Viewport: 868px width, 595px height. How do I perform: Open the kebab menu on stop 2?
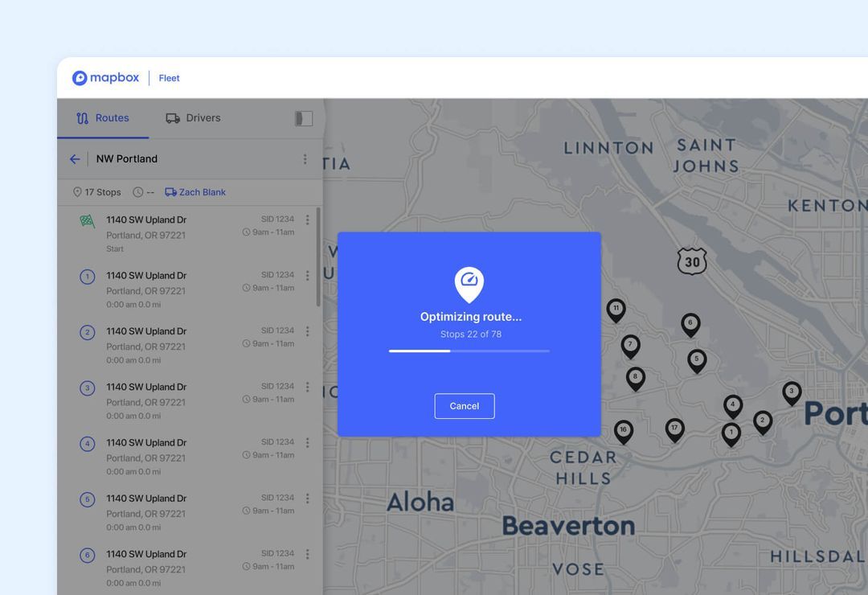(x=307, y=330)
